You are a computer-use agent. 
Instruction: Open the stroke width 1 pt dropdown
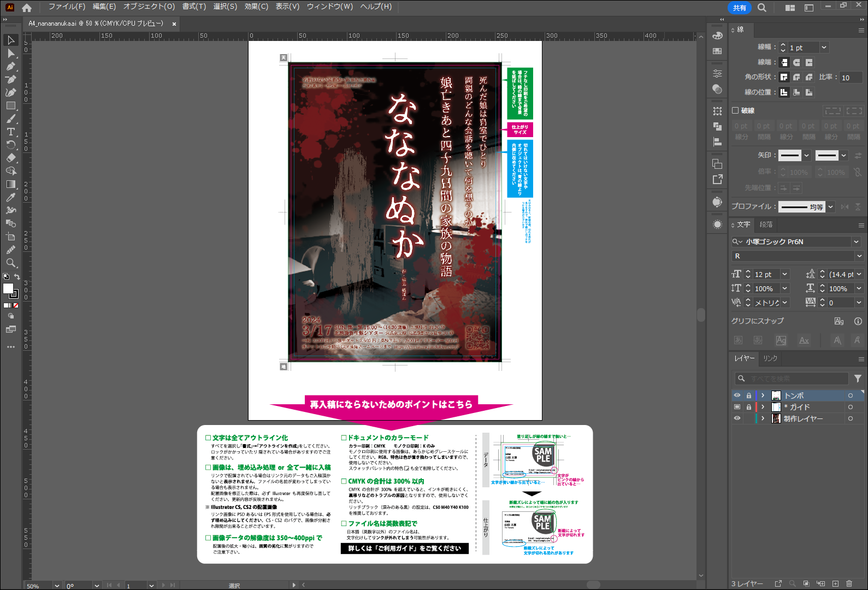point(824,48)
